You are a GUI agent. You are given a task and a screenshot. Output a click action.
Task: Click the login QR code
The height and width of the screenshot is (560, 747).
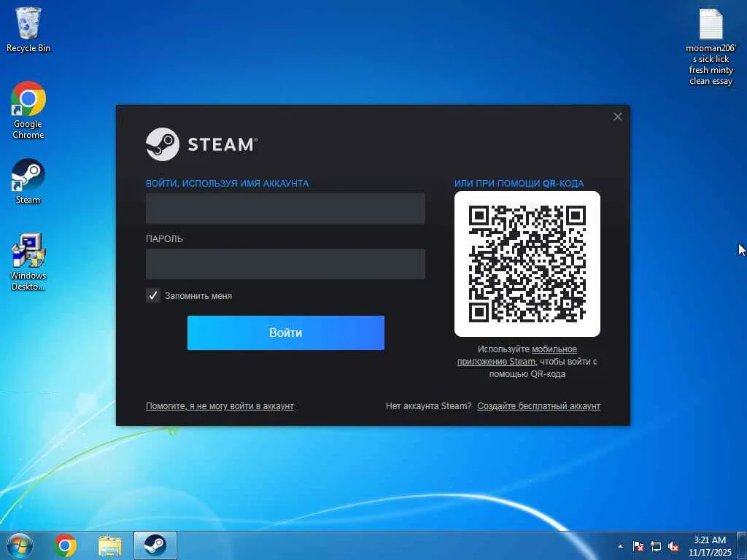[x=527, y=264]
